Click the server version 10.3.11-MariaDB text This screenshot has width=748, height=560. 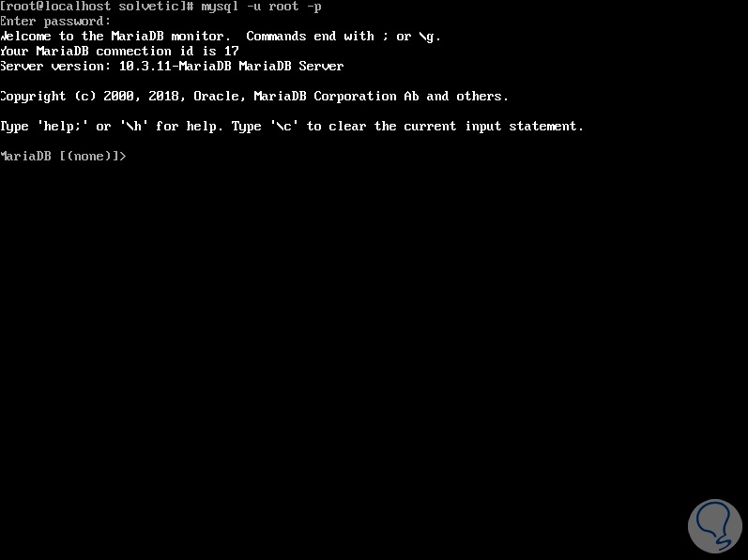pyautogui.click(x=176, y=66)
